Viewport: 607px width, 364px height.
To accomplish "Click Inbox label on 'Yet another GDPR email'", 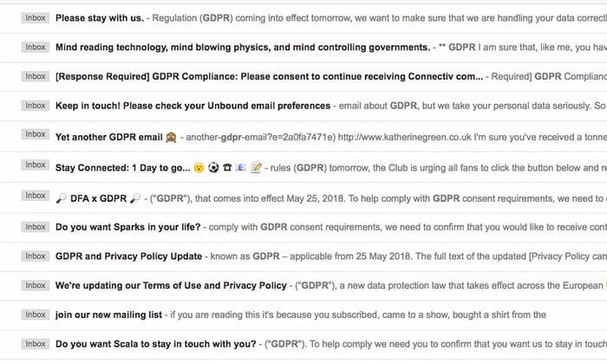I will coord(36,134).
